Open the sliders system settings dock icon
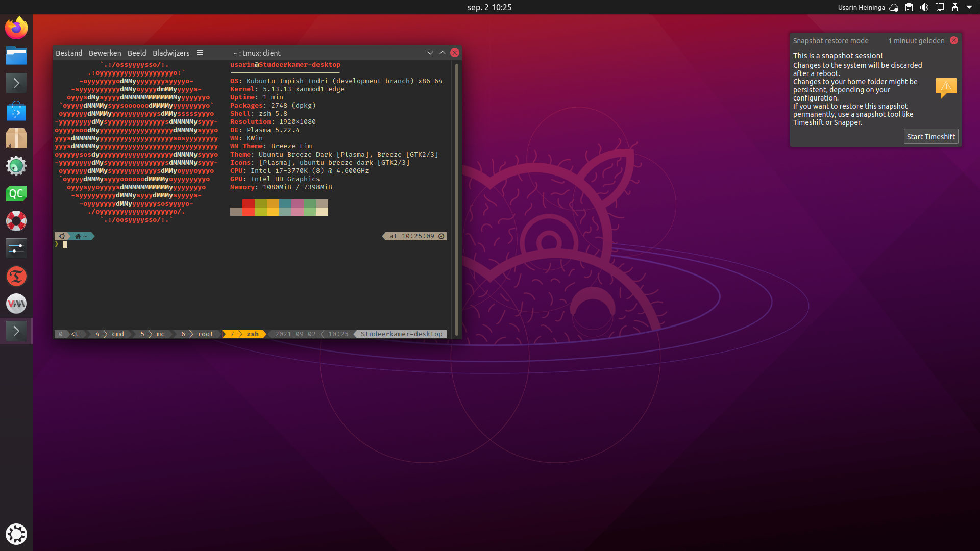This screenshot has width=980, height=551. click(x=16, y=248)
